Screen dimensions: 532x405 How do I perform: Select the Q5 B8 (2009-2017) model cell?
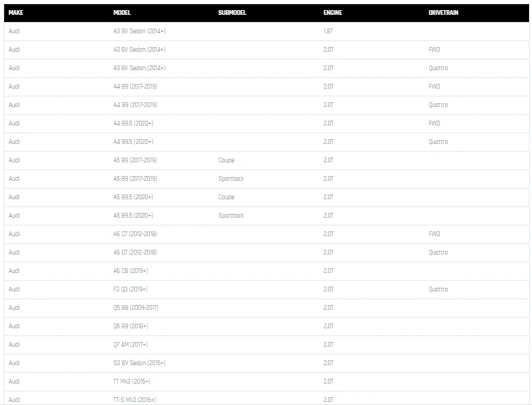coord(136,307)
